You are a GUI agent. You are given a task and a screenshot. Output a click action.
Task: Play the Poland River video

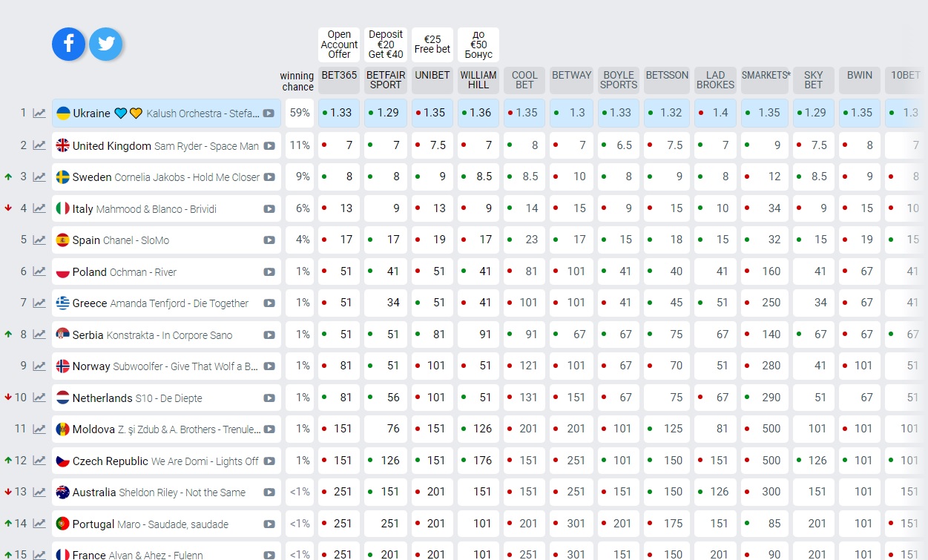(269, 272)
